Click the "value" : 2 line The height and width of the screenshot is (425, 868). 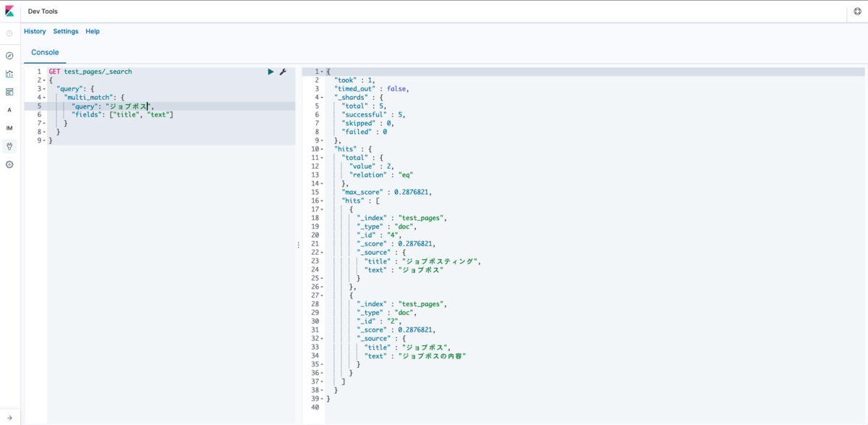click(x=372, y=167)
